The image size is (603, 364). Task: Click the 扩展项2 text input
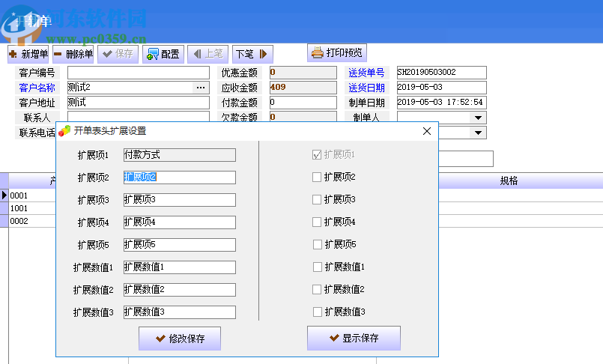(x=180, y=178)
